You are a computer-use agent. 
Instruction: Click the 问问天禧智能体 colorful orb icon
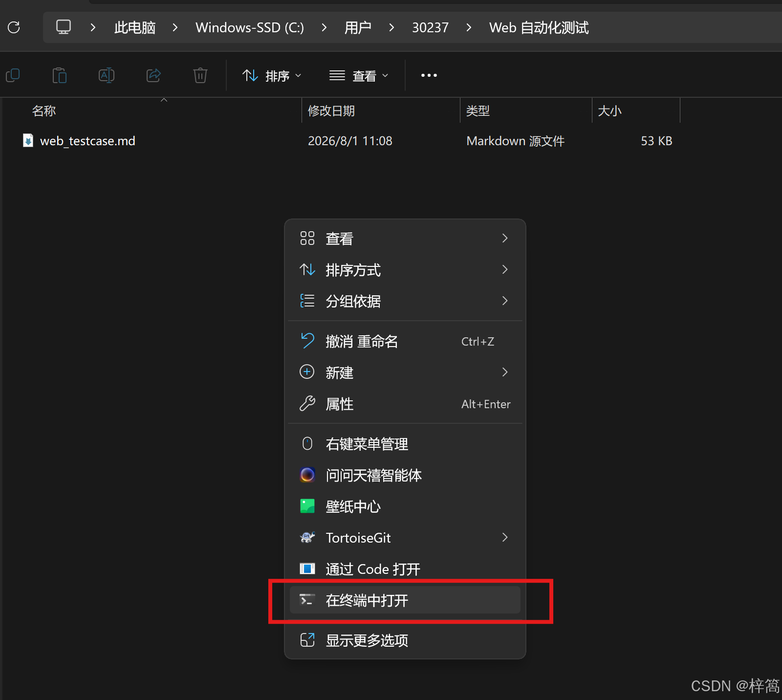pyautogui.click(x=307, y=475)
